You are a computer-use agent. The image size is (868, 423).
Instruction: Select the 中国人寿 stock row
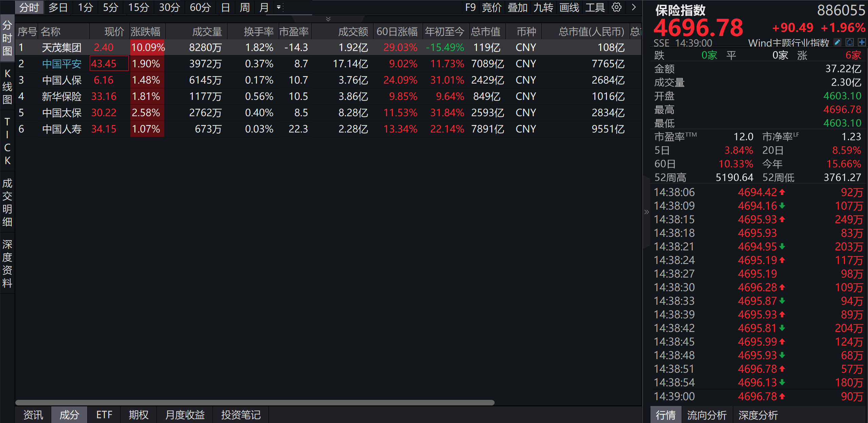328,129
